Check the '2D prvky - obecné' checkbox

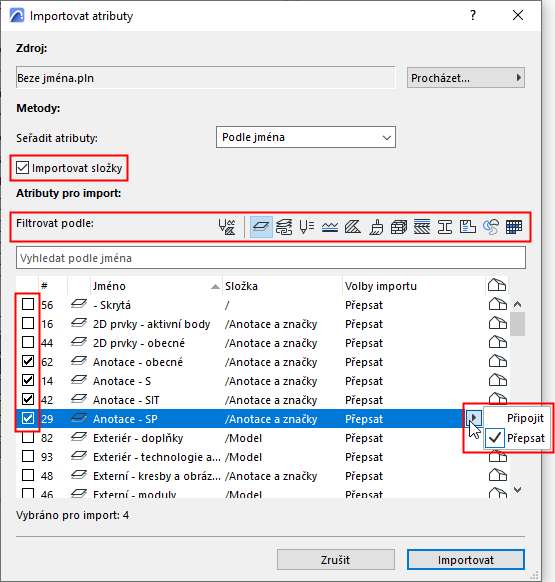[28, 342]
